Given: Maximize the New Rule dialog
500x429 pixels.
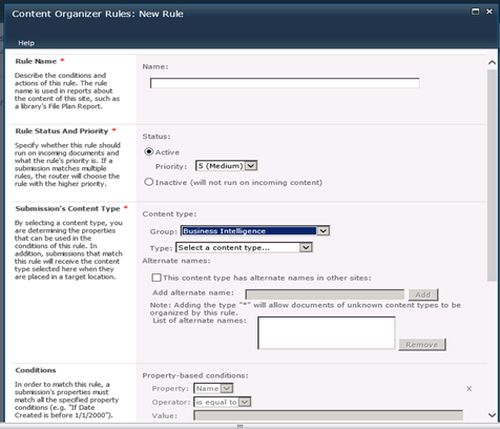Looking at the screenshot, I should point(476,12).
